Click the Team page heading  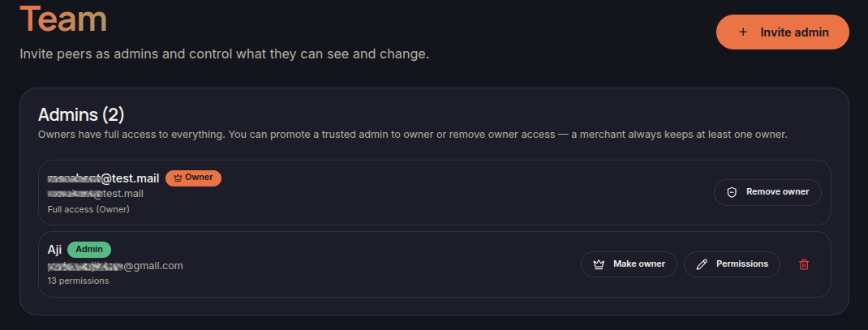pyautogui.click(x=63, y=19)
